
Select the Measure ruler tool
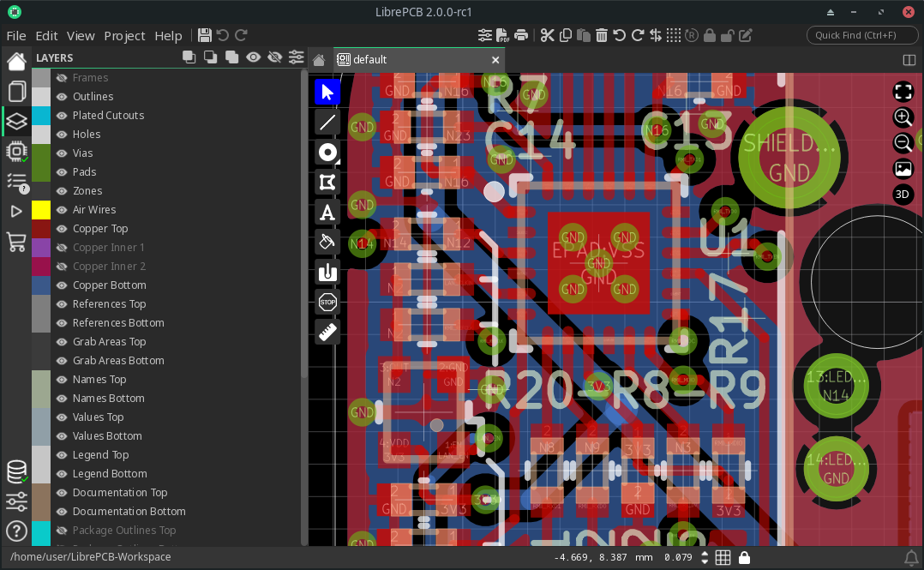[x=327, y=332]
